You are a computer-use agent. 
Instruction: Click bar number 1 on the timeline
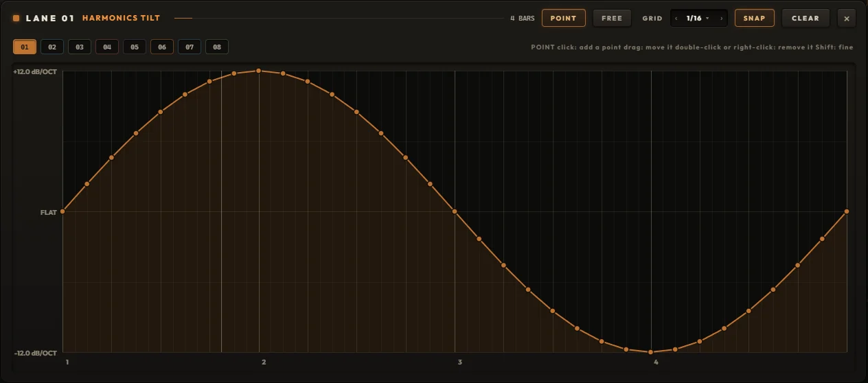click(x=67, y=362)
